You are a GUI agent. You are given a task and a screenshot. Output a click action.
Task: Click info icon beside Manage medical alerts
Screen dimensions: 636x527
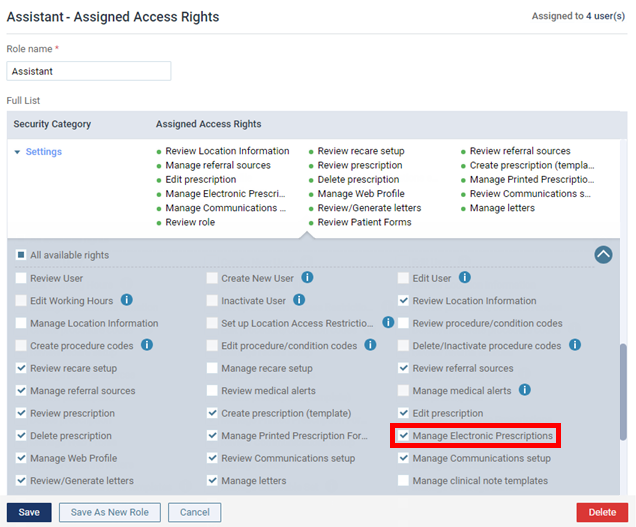524,390
